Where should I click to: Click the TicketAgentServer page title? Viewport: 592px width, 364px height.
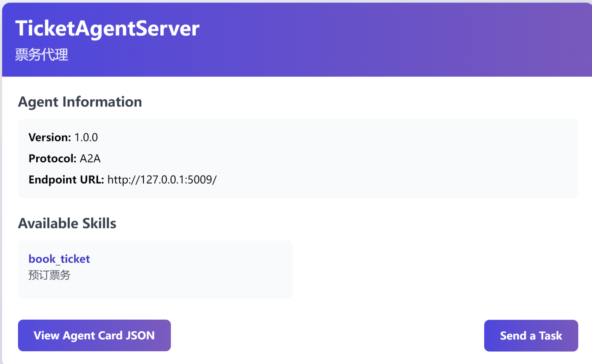[107, 29]
